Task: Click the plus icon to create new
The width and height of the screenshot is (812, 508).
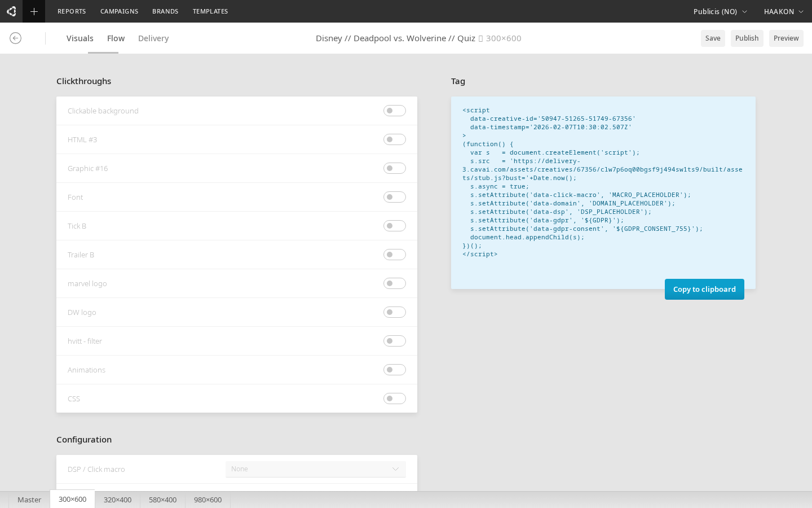Action: tap(34, 11)
